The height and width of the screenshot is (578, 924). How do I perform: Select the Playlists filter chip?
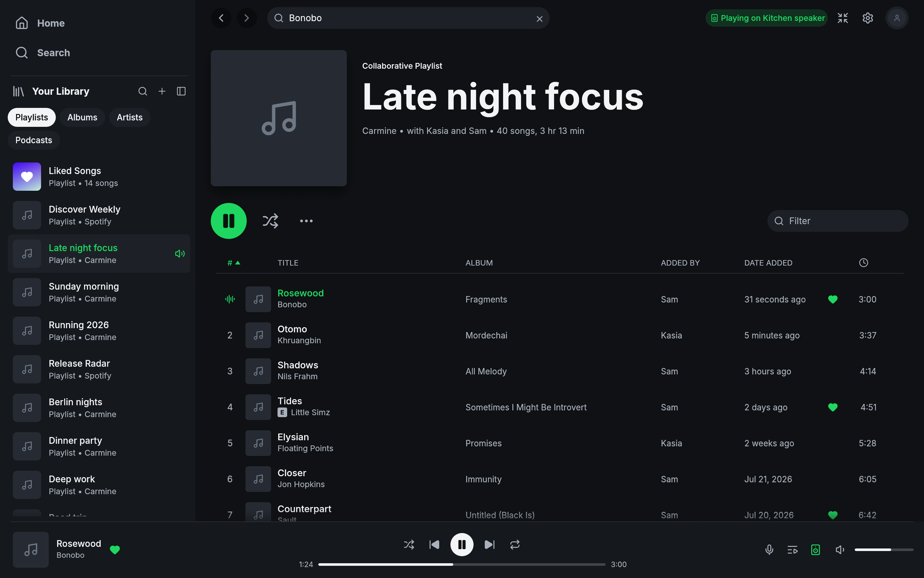click(32, 117)
